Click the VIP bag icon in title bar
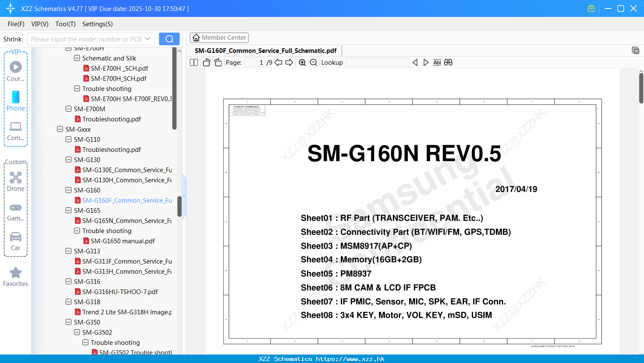 point(591,8)
